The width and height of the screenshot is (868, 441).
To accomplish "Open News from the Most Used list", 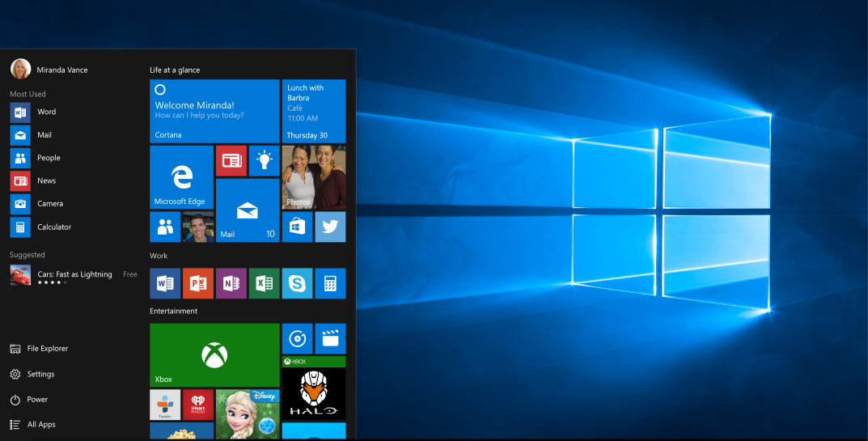I will point(33,180).
